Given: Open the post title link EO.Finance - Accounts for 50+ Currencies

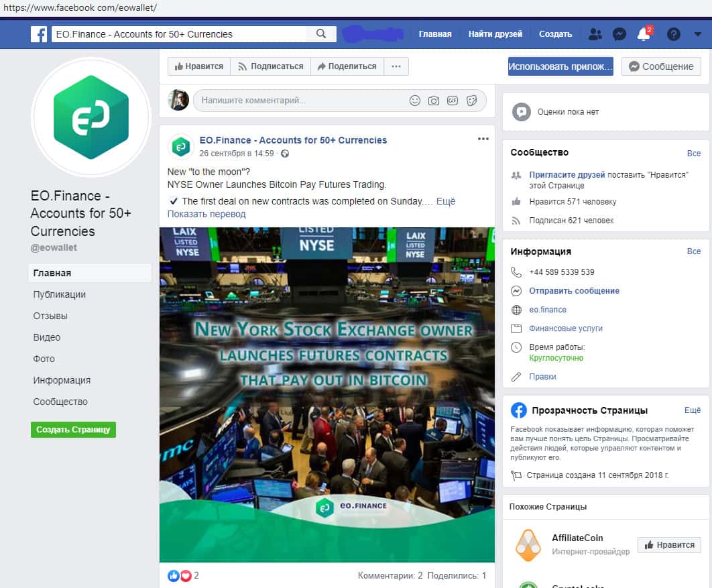Looking at the screenshot, I should pyautogui.click(x=294, y=140).
